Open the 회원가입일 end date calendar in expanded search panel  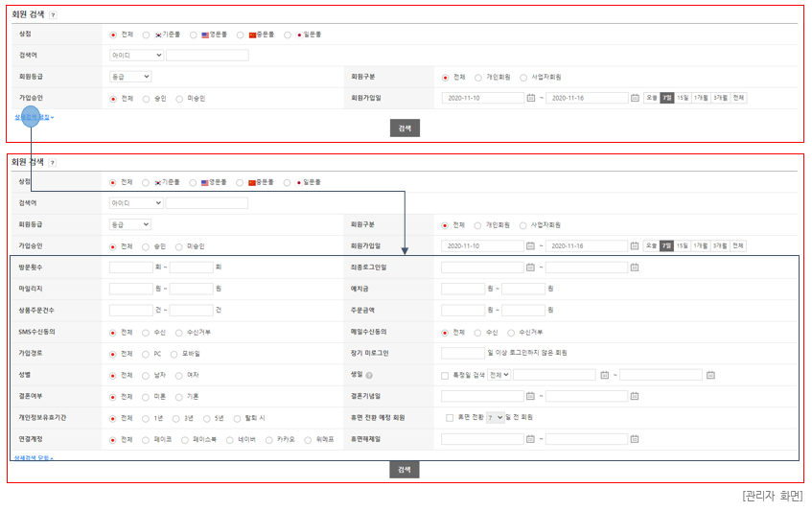(635, 246)
